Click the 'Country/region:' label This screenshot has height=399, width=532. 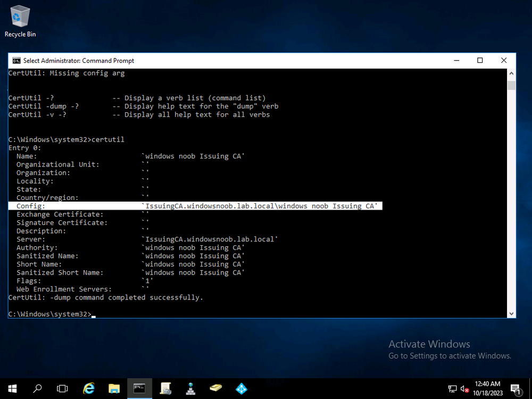47,198
